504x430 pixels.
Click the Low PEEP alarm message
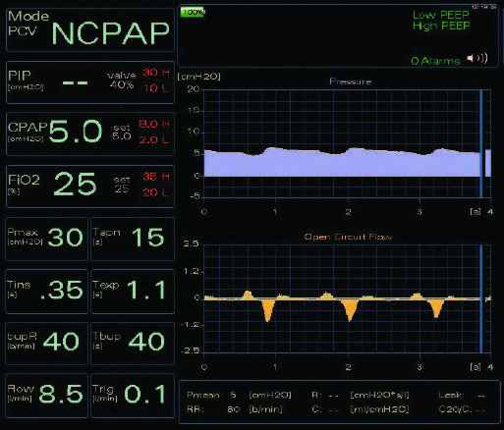[441, 15]
